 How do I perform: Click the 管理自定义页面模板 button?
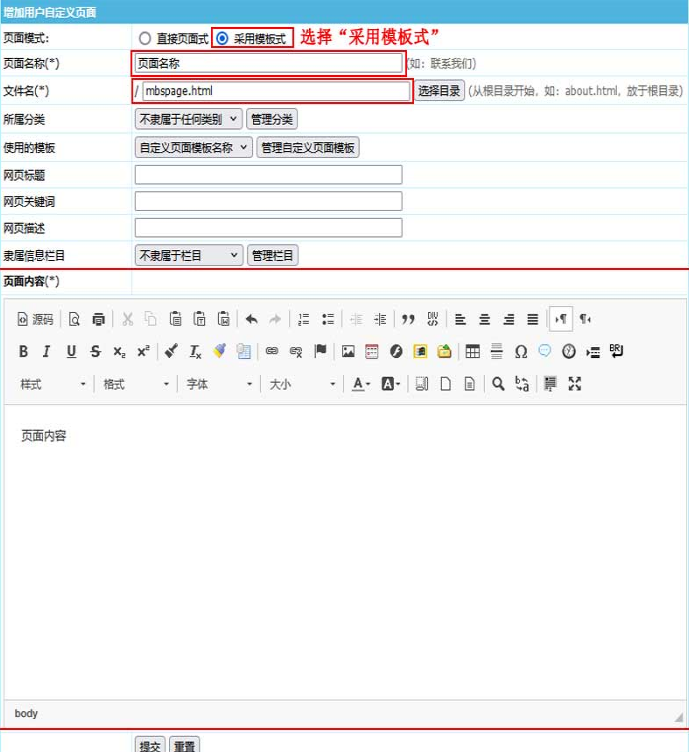pos(308,148)
